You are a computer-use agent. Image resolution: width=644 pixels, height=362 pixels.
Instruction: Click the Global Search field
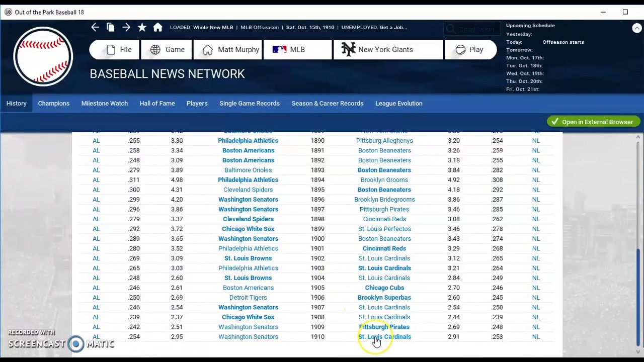pos(471,29)
